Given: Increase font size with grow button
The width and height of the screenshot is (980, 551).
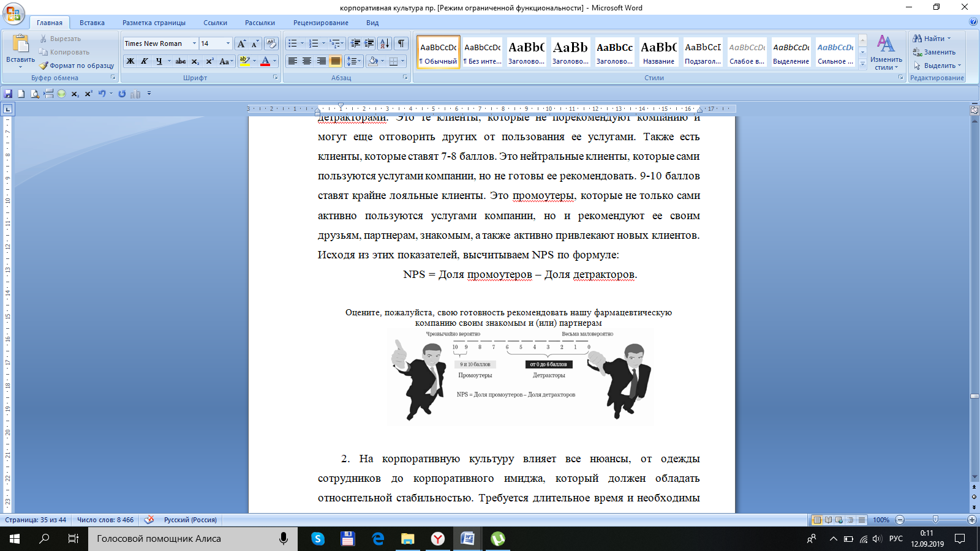Looking at the screenshot, I should coord(241,43).
